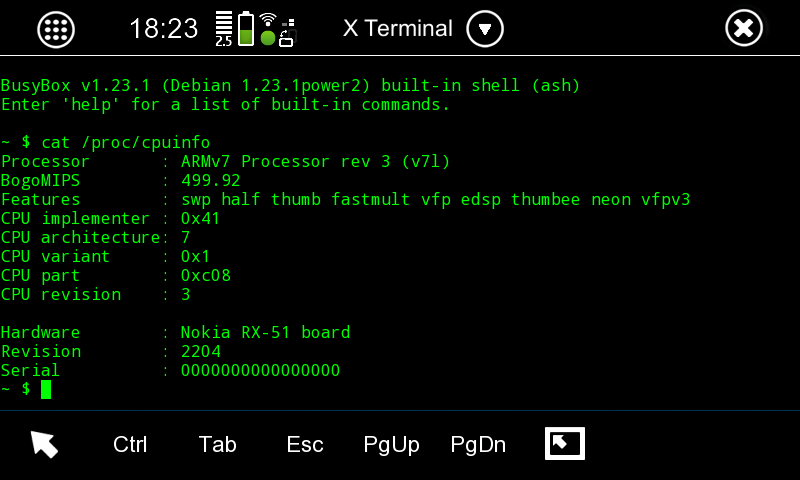
Task: Click the 'ARMv7 Processor rev 3 (v7l)' value
Action: click(x=315, y=162)
